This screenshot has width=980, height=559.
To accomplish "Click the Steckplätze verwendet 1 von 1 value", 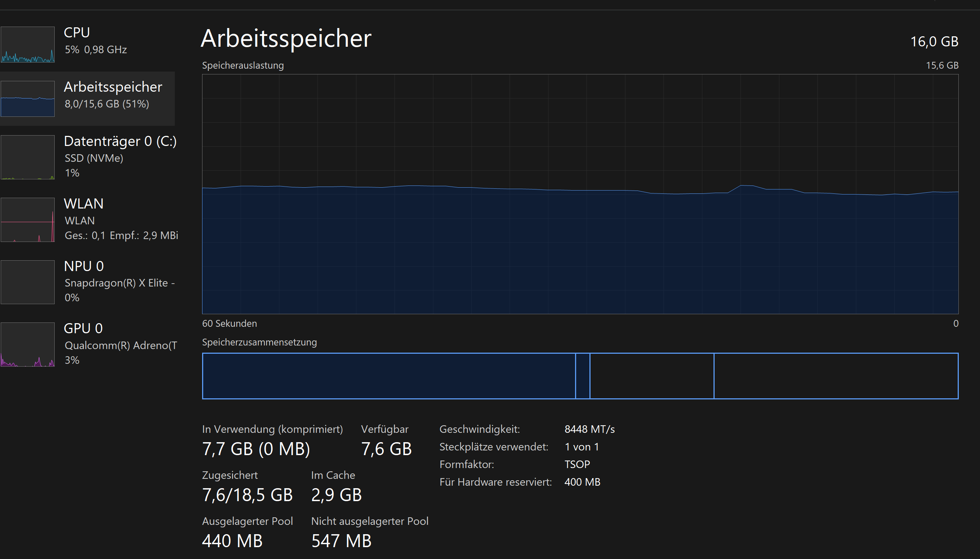I will [582, 447].
